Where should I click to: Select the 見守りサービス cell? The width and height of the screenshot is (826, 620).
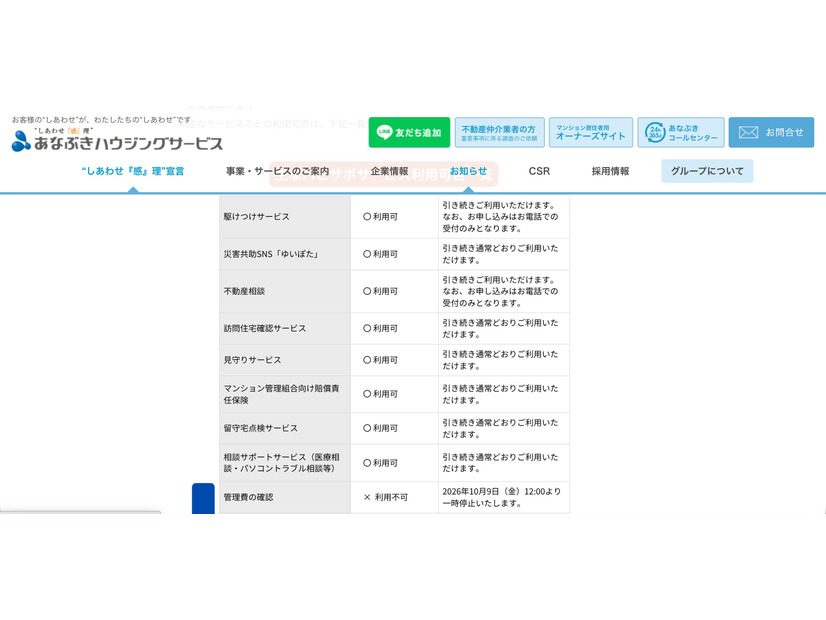pyautogui.click(x=285, y=360)
